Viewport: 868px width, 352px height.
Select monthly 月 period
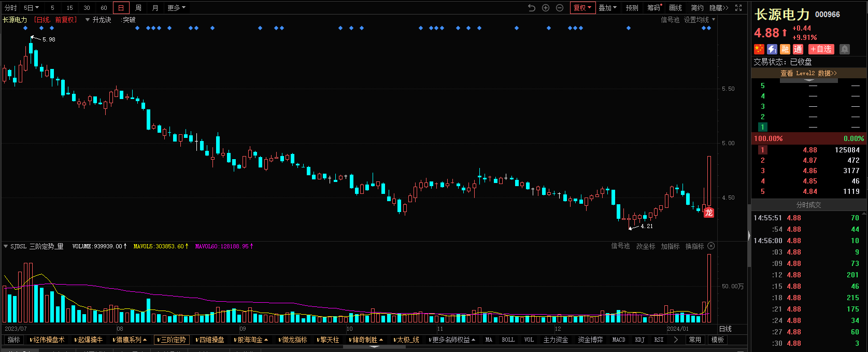click(155, 8)
